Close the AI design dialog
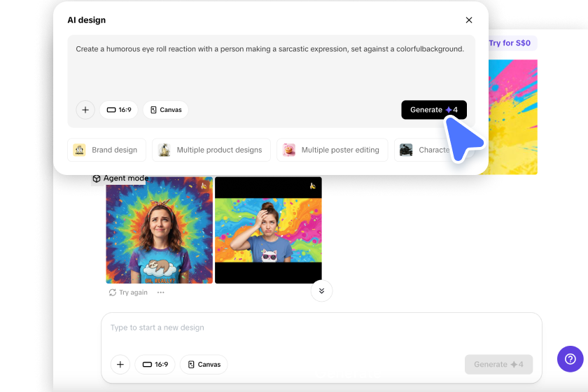This screenshot has width=588, height=392. (x=469, y=20)
